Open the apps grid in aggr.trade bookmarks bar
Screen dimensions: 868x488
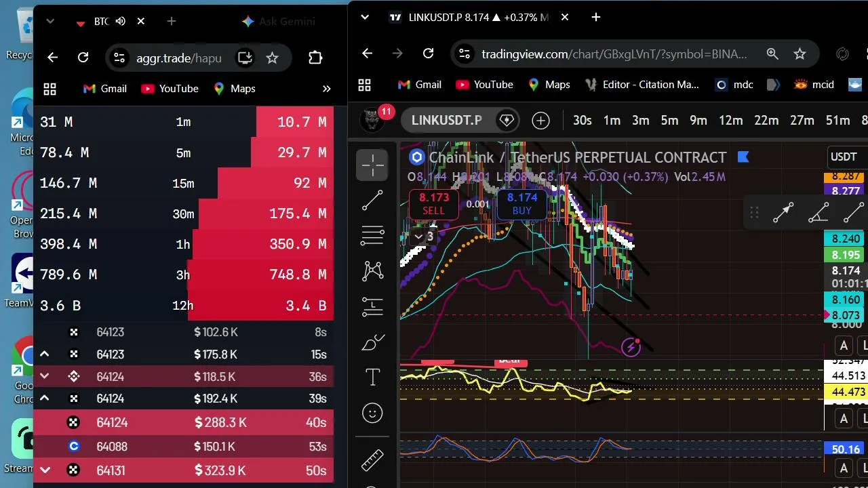pos(50,89)
